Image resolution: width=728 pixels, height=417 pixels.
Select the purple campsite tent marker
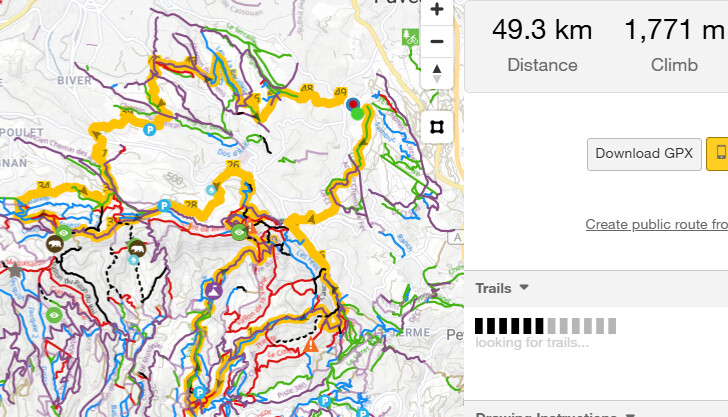click(x=213, y=291)
